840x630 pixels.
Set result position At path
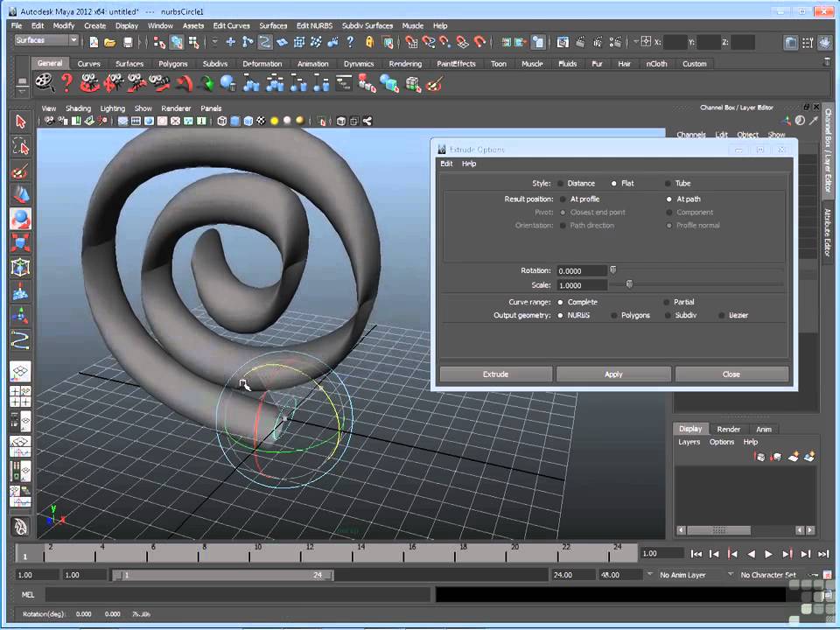pyautogui.click(x=683, y=199)
